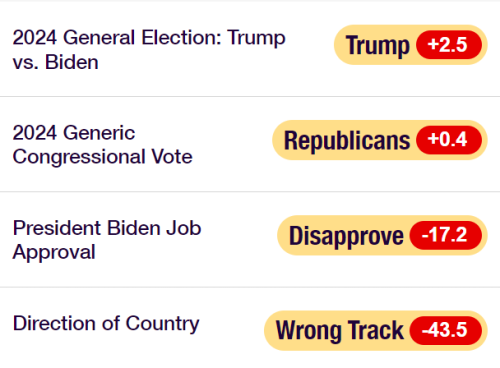Select the red -43.5 spread pill
The width and height of the screenshot is (500, 368).
point(446,331)
